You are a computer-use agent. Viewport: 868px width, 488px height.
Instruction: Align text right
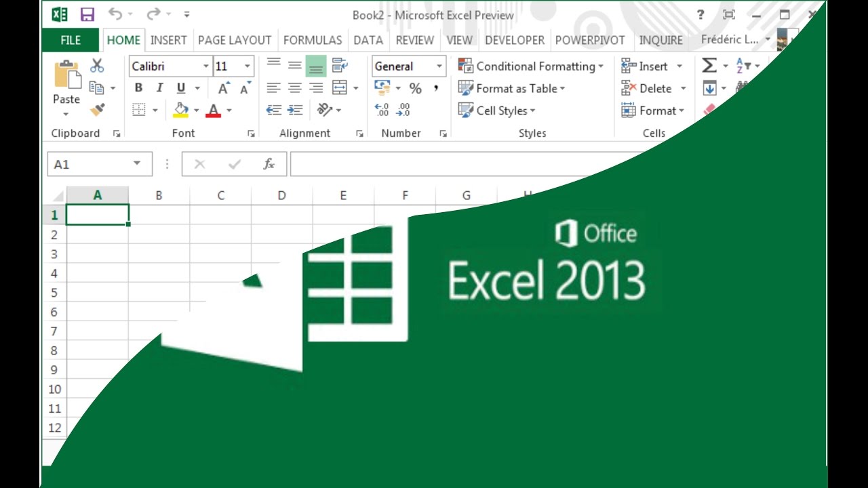316,88
